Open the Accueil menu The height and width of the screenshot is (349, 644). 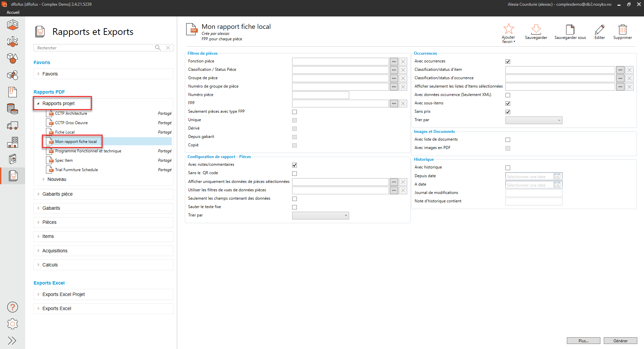click(13, 12)
